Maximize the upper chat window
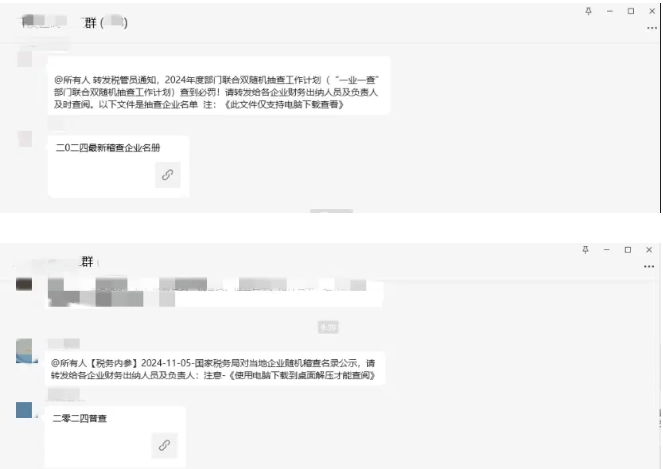Viewport: 663px width, 469px height. tap(630, 11)
